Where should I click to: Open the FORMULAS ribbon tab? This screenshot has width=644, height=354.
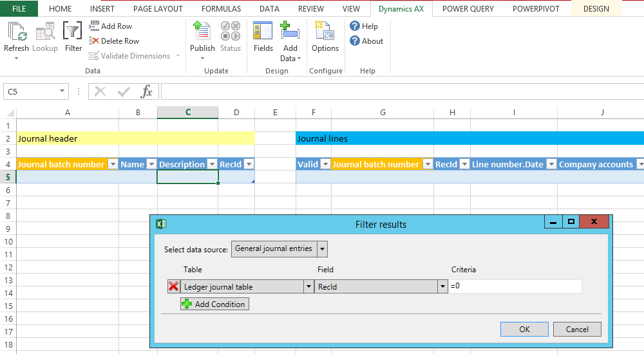[x=221, y=9]
